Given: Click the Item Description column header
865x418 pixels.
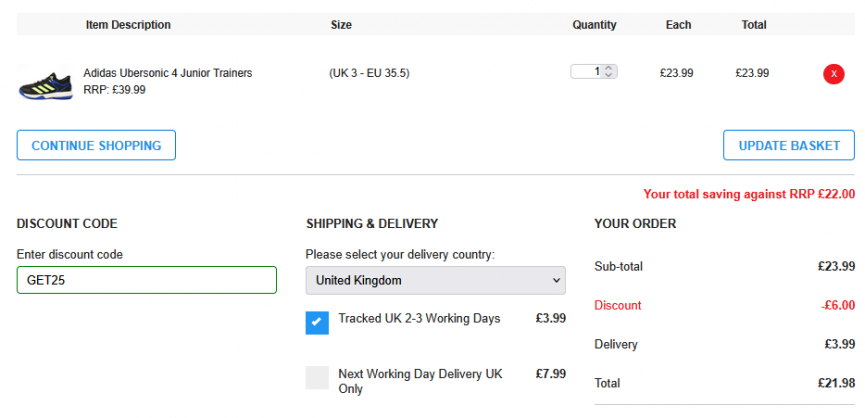Looking at the screenshot, I should [128, 25].
